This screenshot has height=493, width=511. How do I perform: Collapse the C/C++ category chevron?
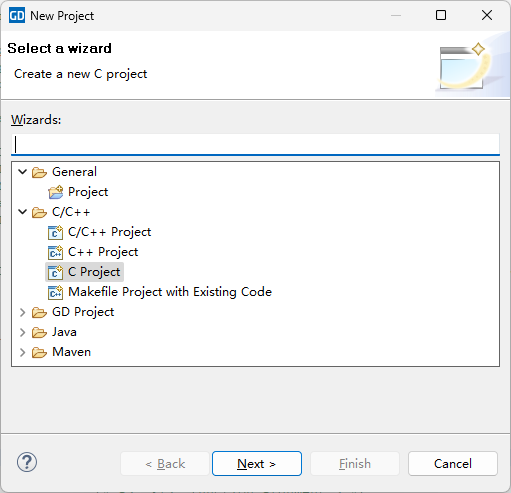[x=23, y=212]
